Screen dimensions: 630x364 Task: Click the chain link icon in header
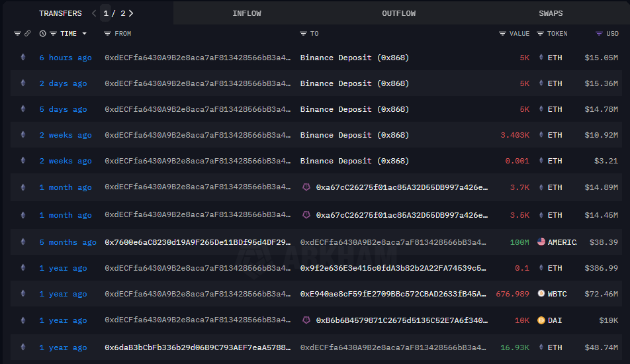(x=27, y=33)
